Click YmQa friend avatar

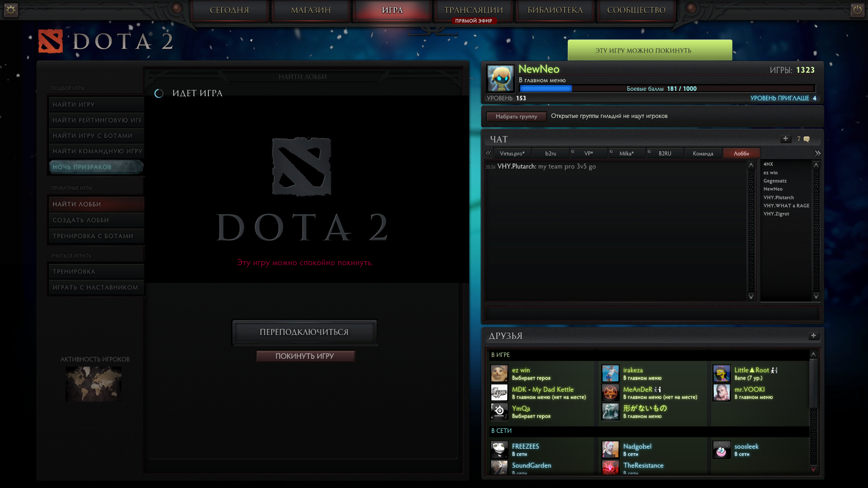[x=500, y=412]
